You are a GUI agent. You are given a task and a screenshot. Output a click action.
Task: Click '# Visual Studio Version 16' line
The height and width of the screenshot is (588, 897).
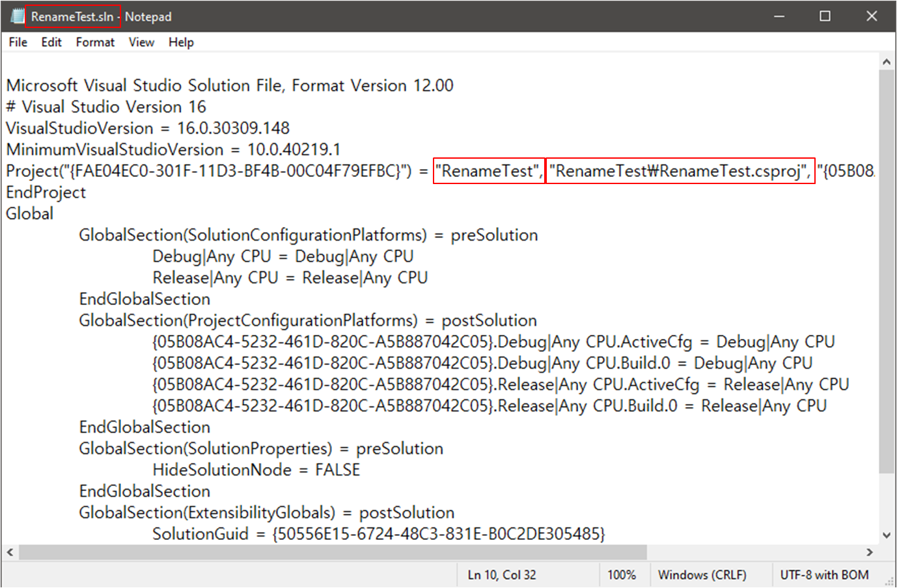tap(106, 107)
